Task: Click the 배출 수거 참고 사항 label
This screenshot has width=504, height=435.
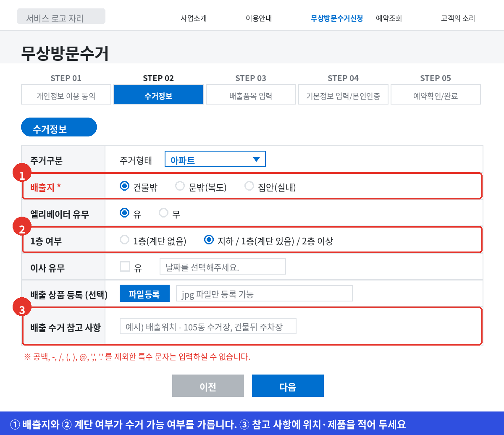Action: (66, 328)
